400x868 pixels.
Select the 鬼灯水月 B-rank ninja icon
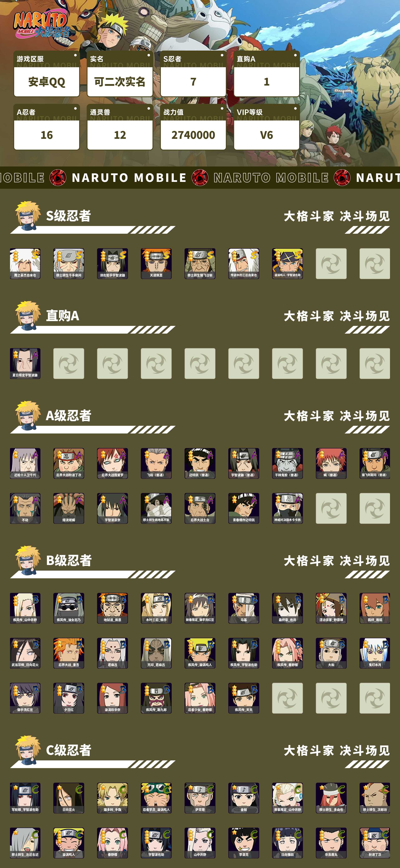[375, 653]
